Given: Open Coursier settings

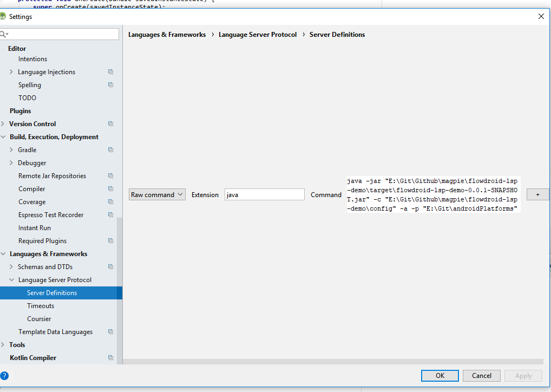Looking at the screenshot, I should [39, 319].
